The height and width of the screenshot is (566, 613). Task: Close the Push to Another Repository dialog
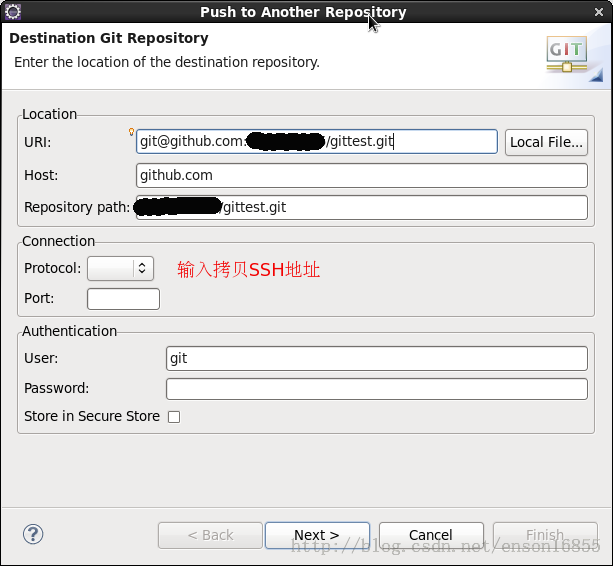599,12
